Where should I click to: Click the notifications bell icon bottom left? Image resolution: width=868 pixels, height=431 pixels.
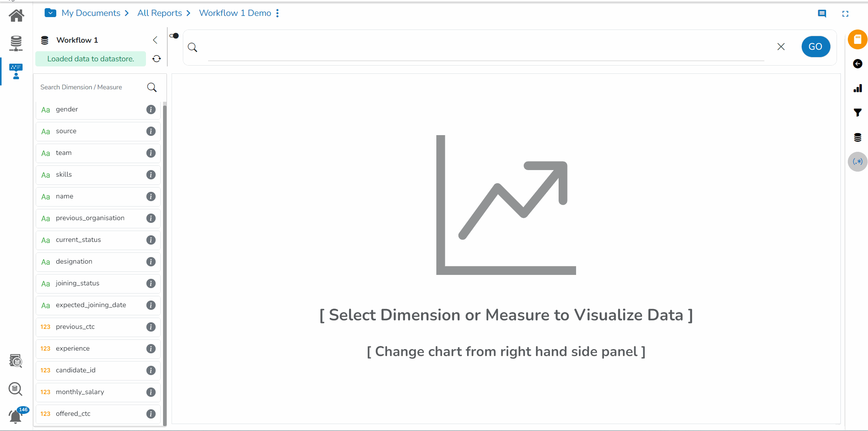[15, 416]
